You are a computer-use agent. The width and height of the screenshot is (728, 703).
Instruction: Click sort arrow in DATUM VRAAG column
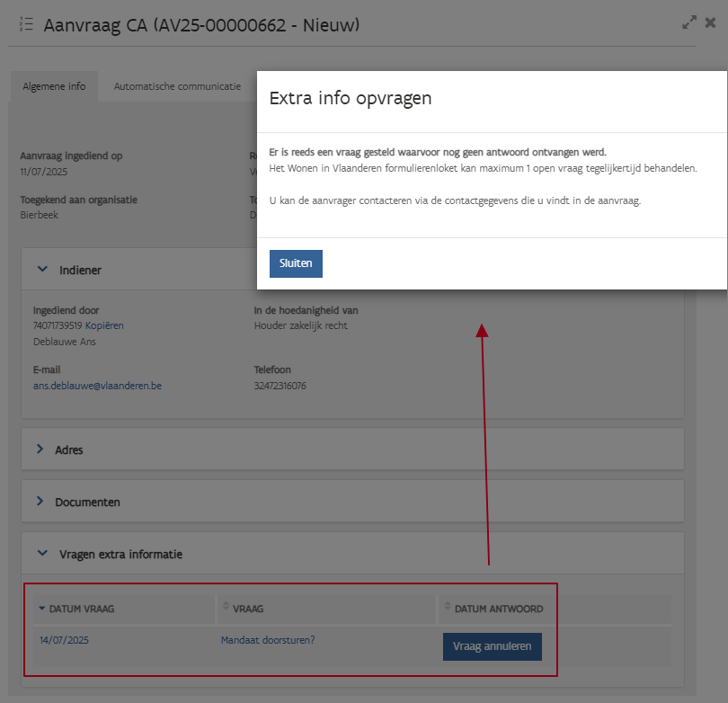click(41, 609)
